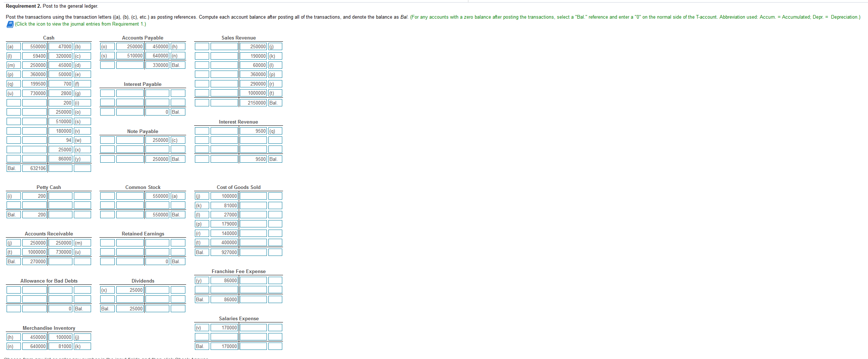Click the empty credit field in Petty Cash account

(60, 196)
